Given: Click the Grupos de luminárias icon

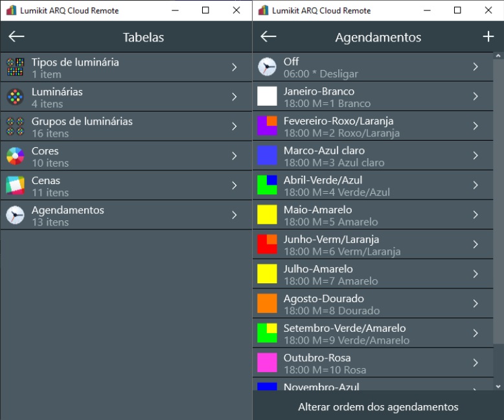Looking at the screenshot, I should click(15, 126).
